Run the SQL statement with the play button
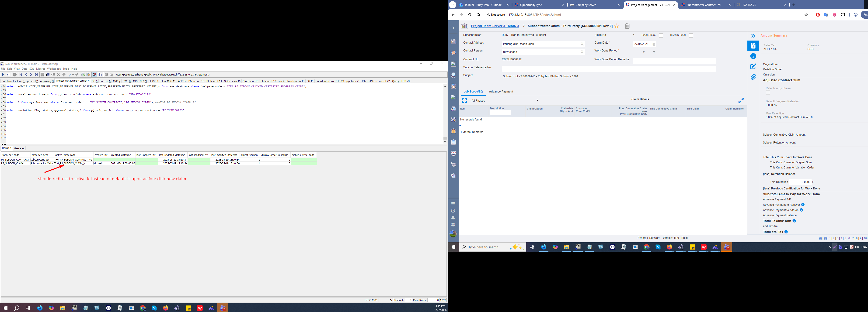This screenshot has width=868, height=312. [3, 75]
